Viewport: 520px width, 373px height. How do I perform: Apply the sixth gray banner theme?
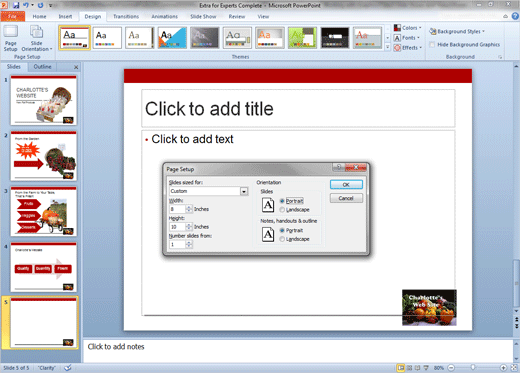point(237,38)
